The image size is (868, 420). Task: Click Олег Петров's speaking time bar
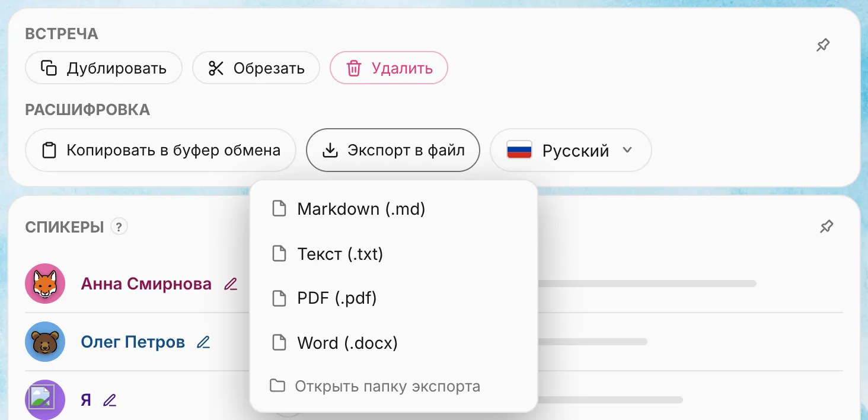(x=592, y=342)
